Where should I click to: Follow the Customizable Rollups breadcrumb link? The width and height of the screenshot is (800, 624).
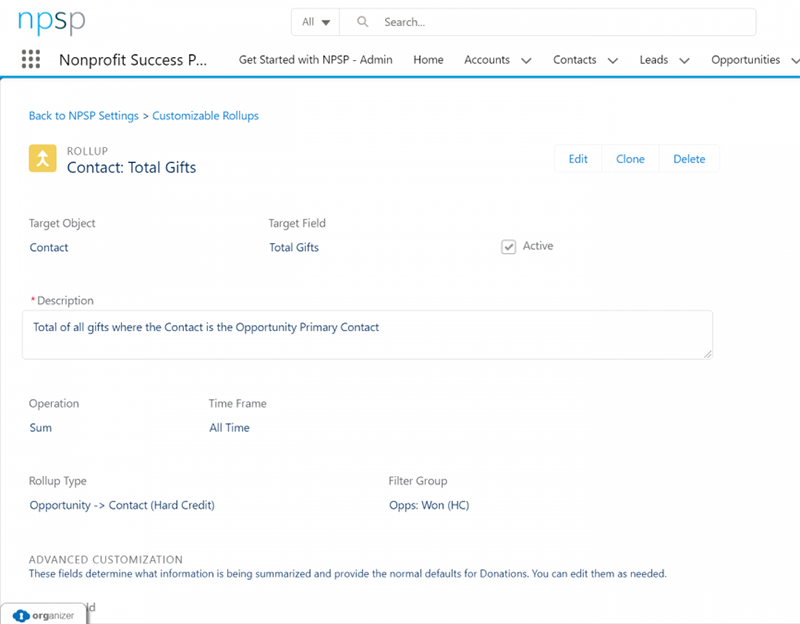205,116
